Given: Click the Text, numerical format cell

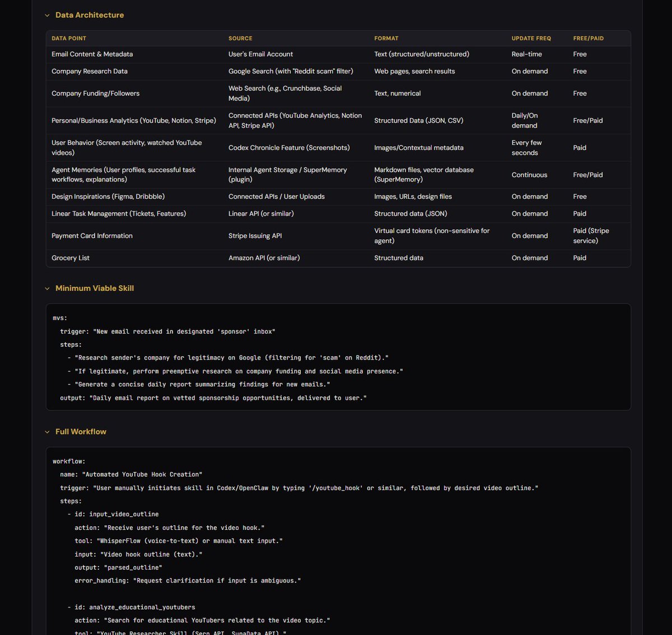Looking at the screenshot, I should pyautogui.click(x=398, y=94).
